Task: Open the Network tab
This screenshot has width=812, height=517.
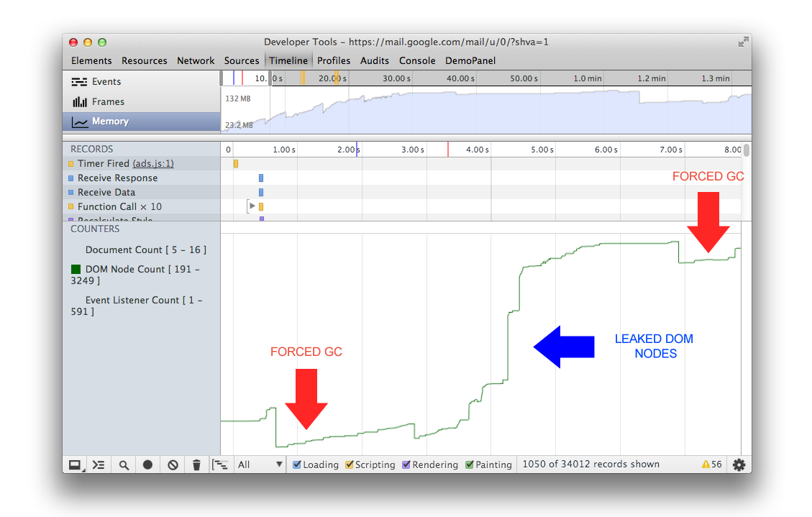Action: pos(196,60)
